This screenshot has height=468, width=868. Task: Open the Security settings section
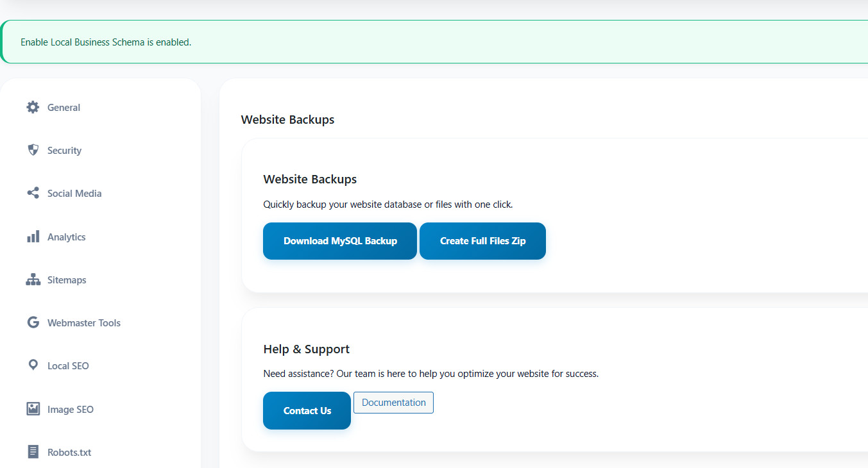click(x=64, y=150)
